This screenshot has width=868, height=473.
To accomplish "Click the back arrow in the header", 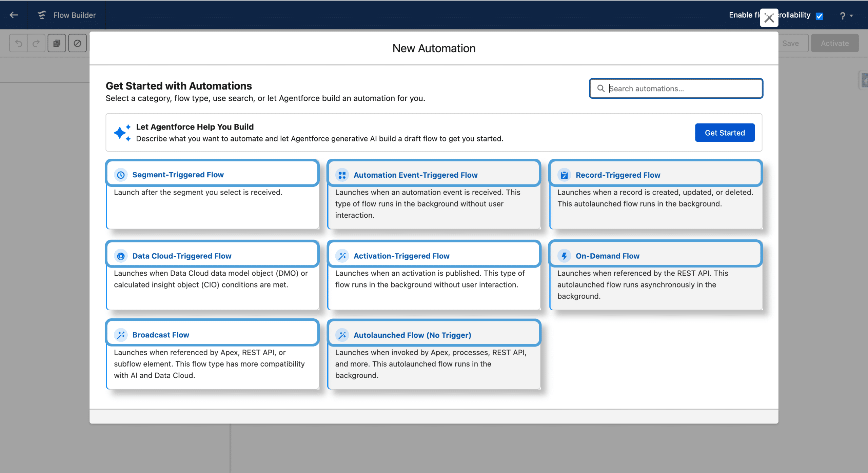I will [x=14, y=15].
